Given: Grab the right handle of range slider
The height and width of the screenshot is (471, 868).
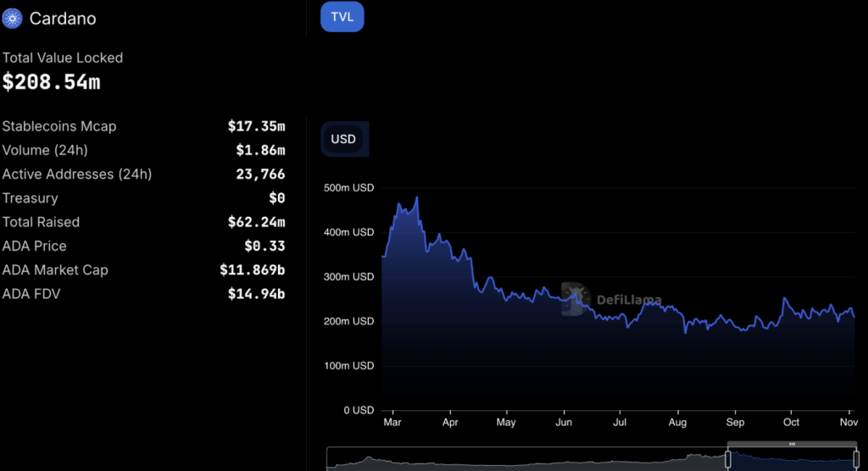Looking at the screenshot, I should pos(856,459).
